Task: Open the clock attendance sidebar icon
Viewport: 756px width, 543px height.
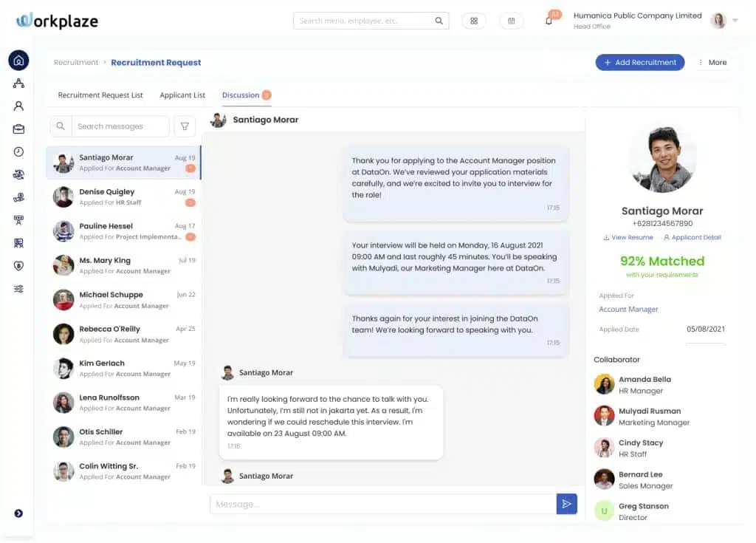Action: pyautogui.click(x=18, y=151)
